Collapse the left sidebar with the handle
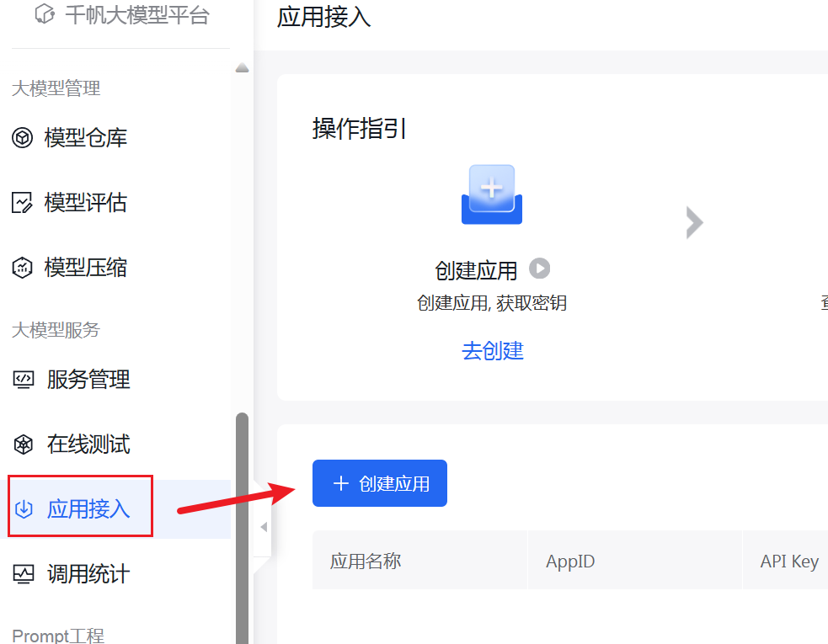The width and height of the screenshot is (828, 644). pos(263,528)
